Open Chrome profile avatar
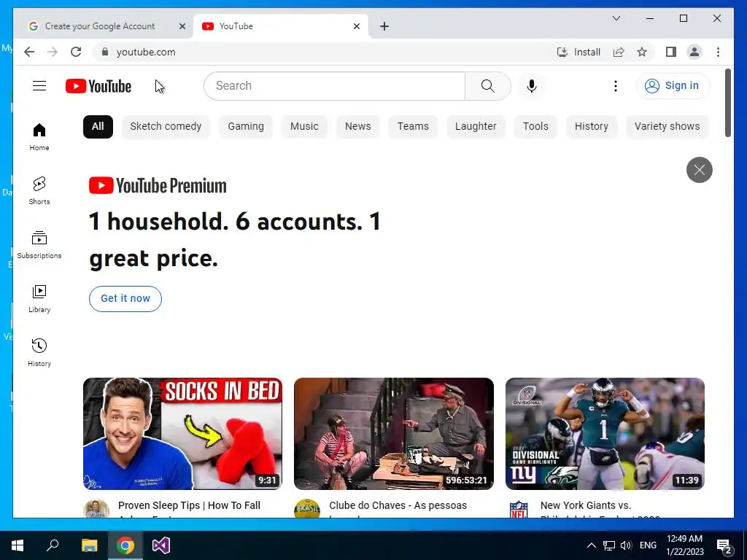747x560 pixels. (694, 52)
